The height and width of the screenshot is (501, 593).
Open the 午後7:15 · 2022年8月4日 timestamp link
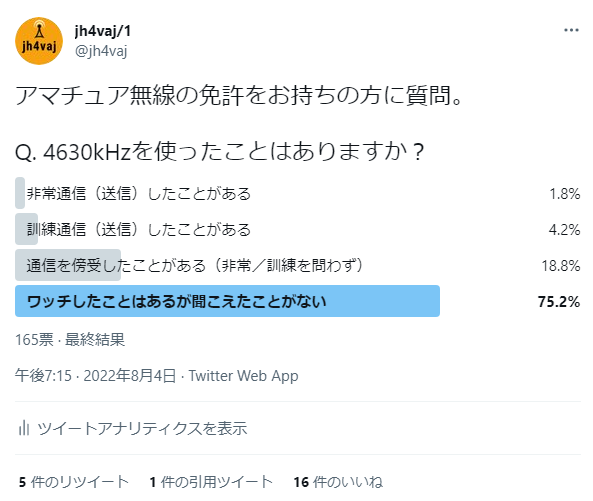coord(95,375)
